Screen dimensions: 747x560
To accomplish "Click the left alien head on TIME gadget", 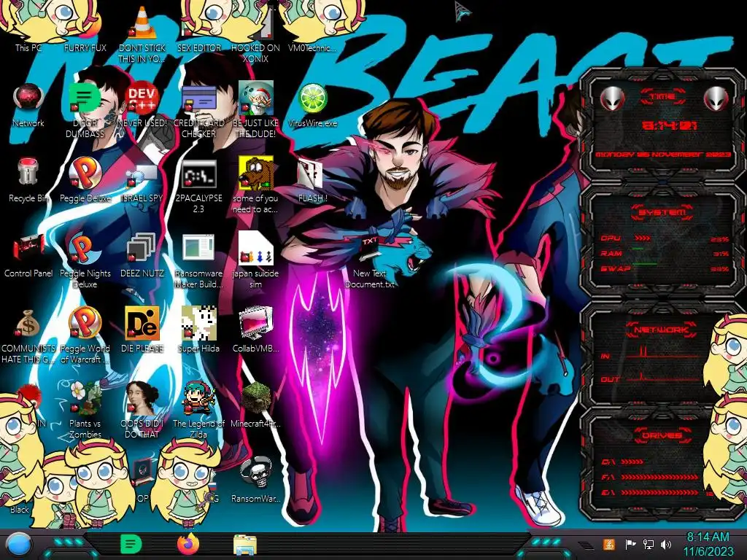I will pyautogui.click(x=612, y=99).
